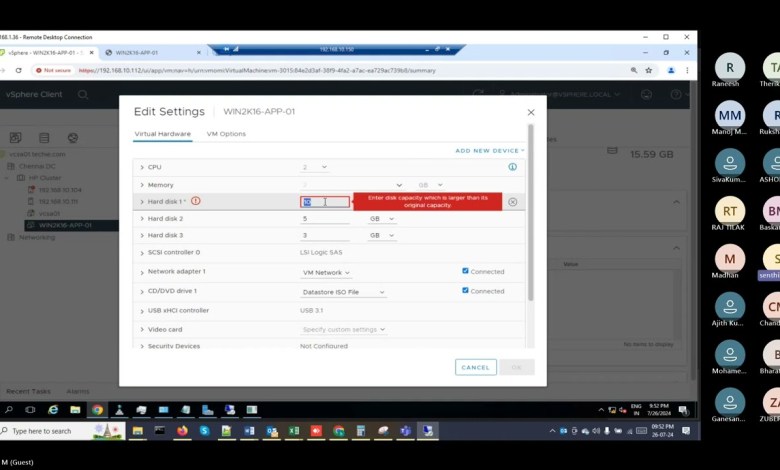Open File Explorer in remote taskbar
Viewport: 780px width, 470px height.
pos(75,410)
